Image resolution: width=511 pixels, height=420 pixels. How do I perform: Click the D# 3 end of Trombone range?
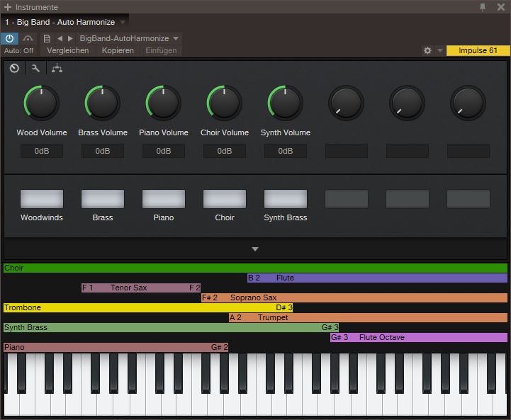pos(284,307)
